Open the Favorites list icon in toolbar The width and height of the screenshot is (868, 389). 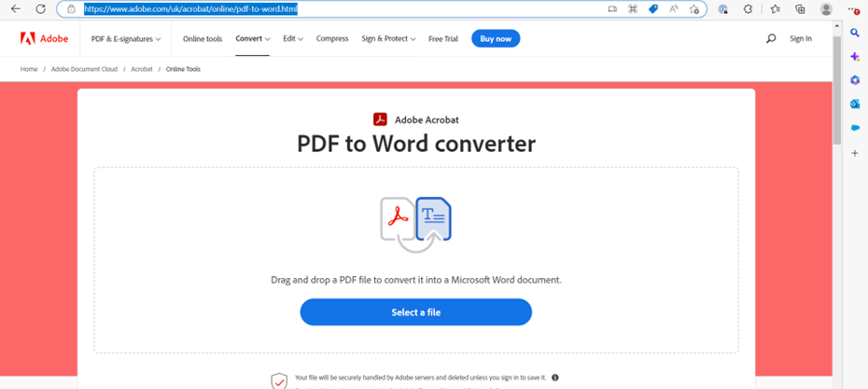tap(776, 8)
